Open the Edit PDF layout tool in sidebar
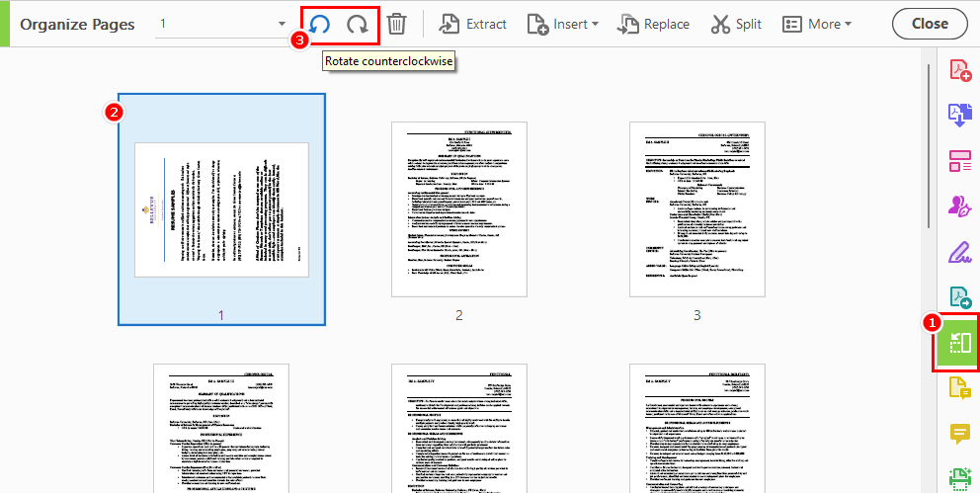The image size is (980, 493). pyautogui.click(x=959, y=160)
